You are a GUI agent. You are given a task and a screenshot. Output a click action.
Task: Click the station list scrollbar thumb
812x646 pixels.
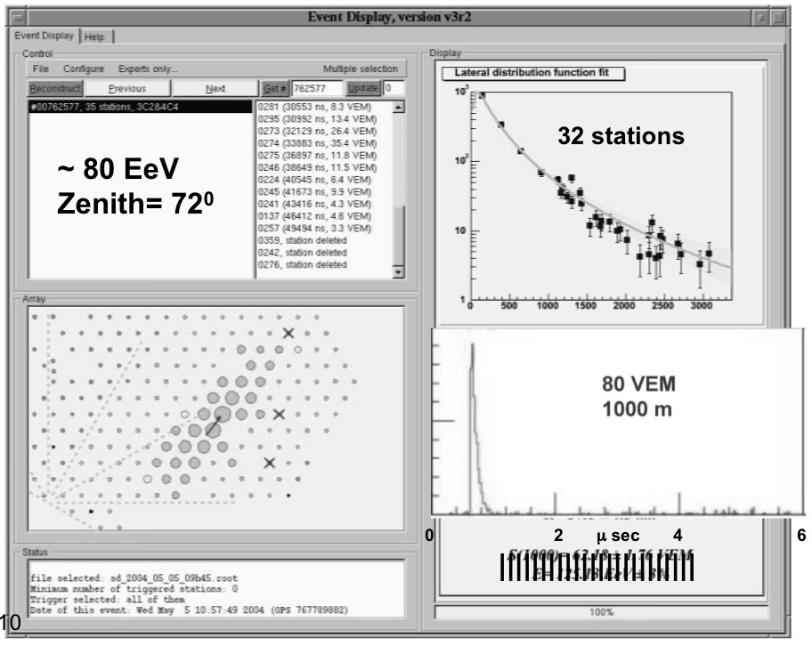click(x=398, y=236)
